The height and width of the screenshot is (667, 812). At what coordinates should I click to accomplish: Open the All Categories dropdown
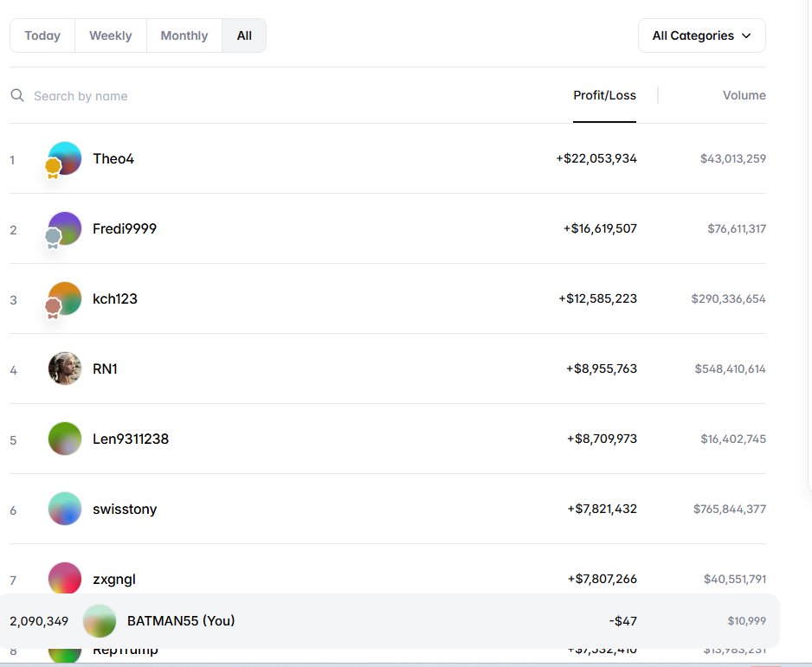(x=702, y=35)
